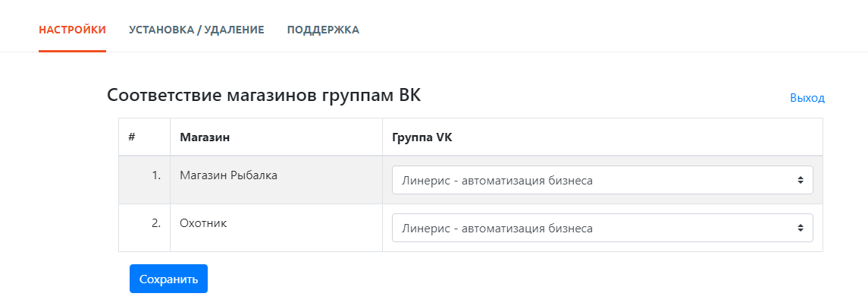Select the Магазин Рыбалка store name
The image size is (868, 306).
(228, 175)
